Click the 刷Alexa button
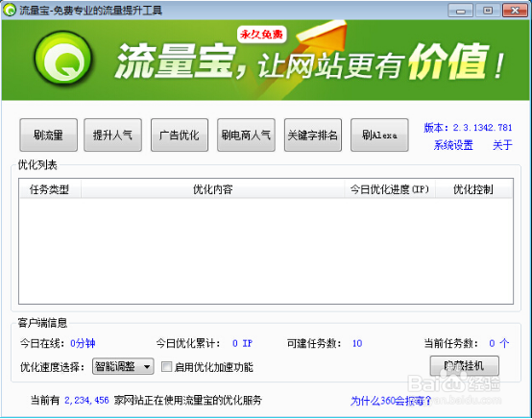Screen dimensions: 532x419 click(x=379, y=135)
